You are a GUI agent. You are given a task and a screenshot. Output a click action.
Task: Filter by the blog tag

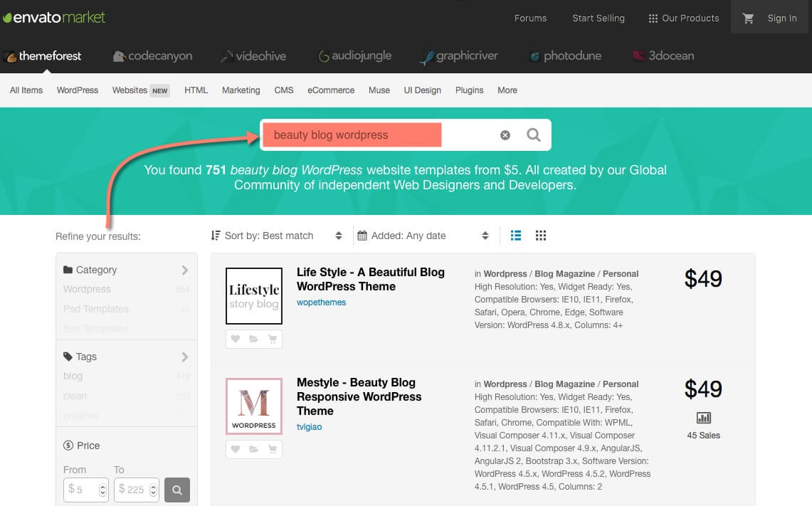73,376
